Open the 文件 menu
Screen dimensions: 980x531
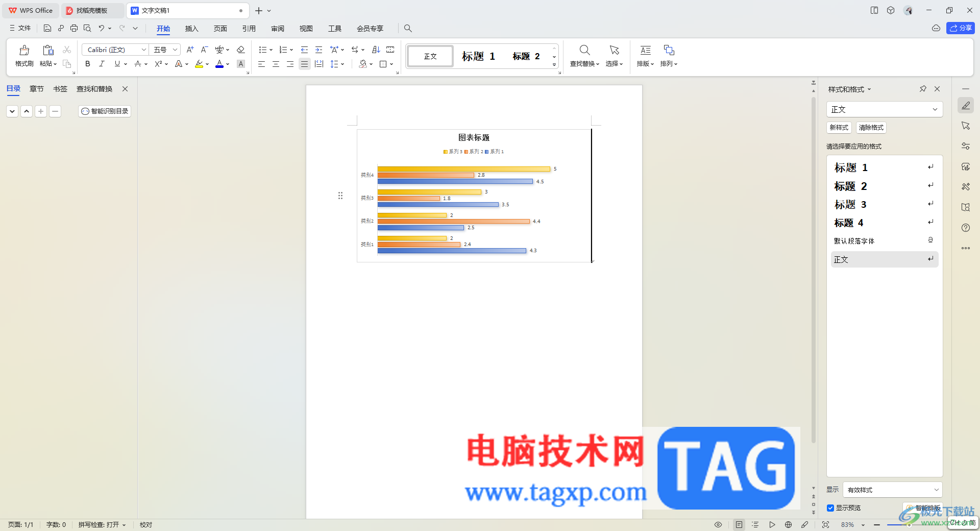coord(20,28)
